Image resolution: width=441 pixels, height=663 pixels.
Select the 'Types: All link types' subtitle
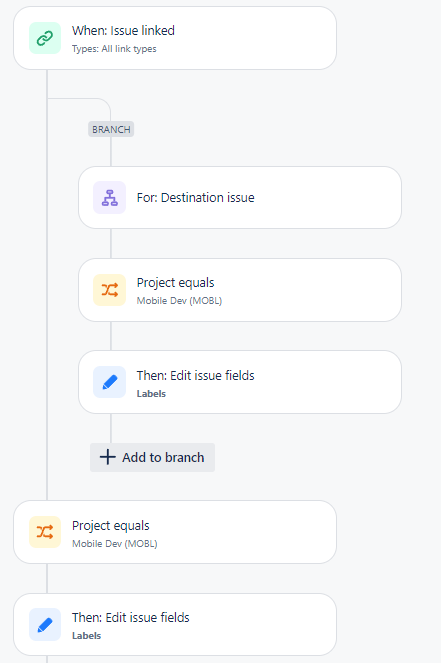tap(114, 49)
